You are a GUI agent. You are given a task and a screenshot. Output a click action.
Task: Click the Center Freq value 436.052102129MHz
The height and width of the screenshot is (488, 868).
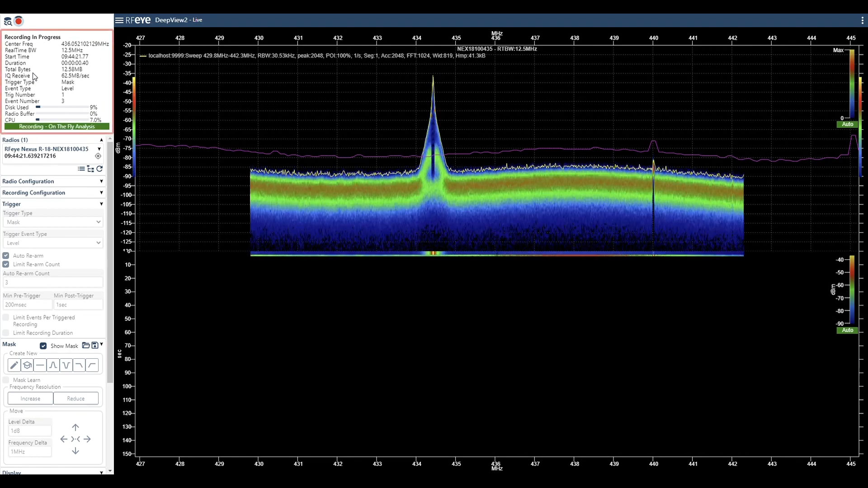coord(85,44)
